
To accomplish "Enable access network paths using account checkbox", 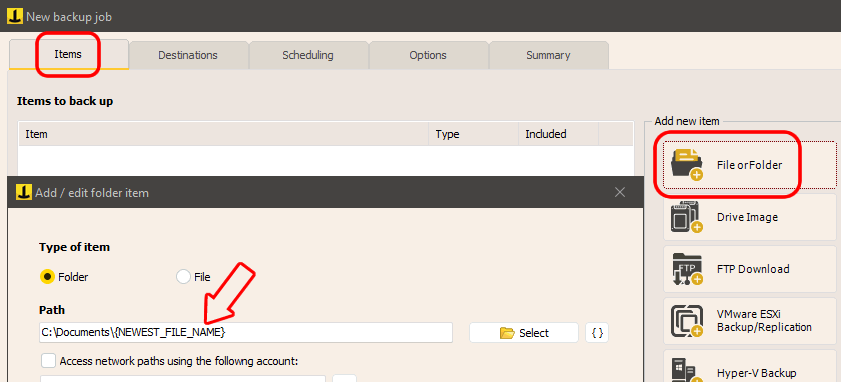I will click(x=49, y=361).
